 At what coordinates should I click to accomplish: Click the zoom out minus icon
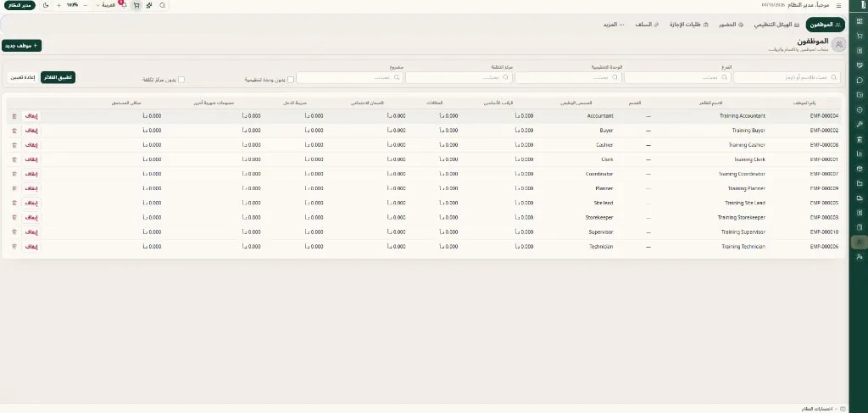point(85,5)
